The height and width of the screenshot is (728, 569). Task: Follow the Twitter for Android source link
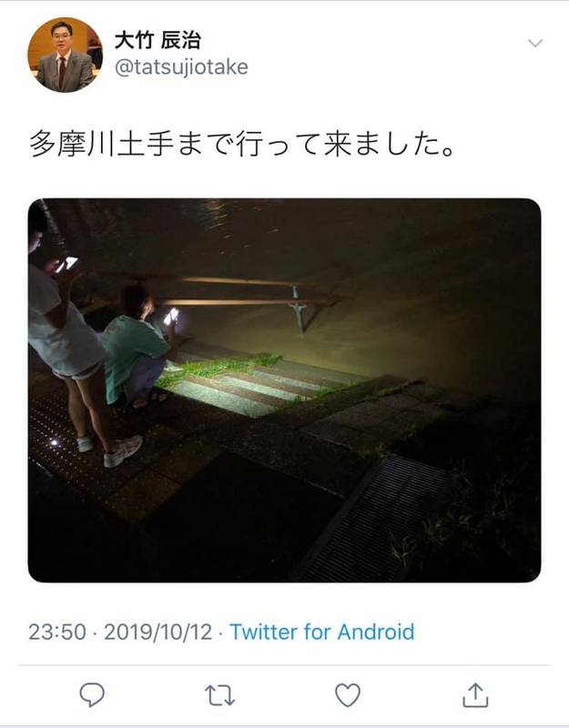pos(322,632)
